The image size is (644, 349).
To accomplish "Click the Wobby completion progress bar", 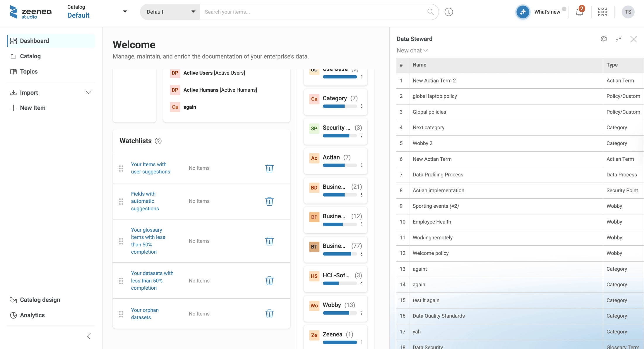I will (340, 313).
